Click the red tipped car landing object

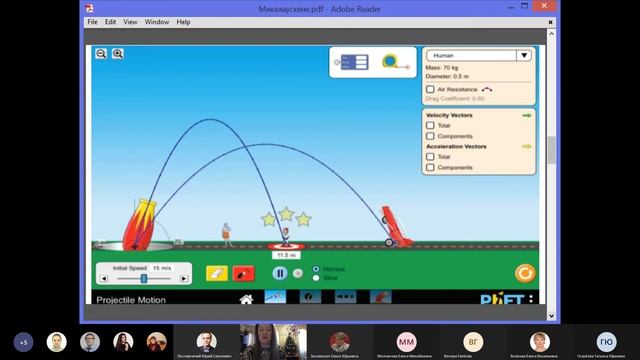(397, 227)
